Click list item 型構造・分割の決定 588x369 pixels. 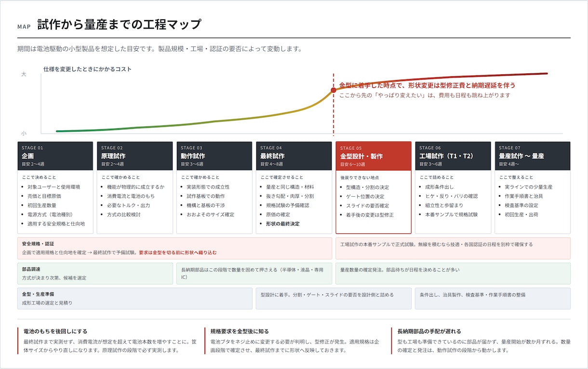click(x=368, y=187)
